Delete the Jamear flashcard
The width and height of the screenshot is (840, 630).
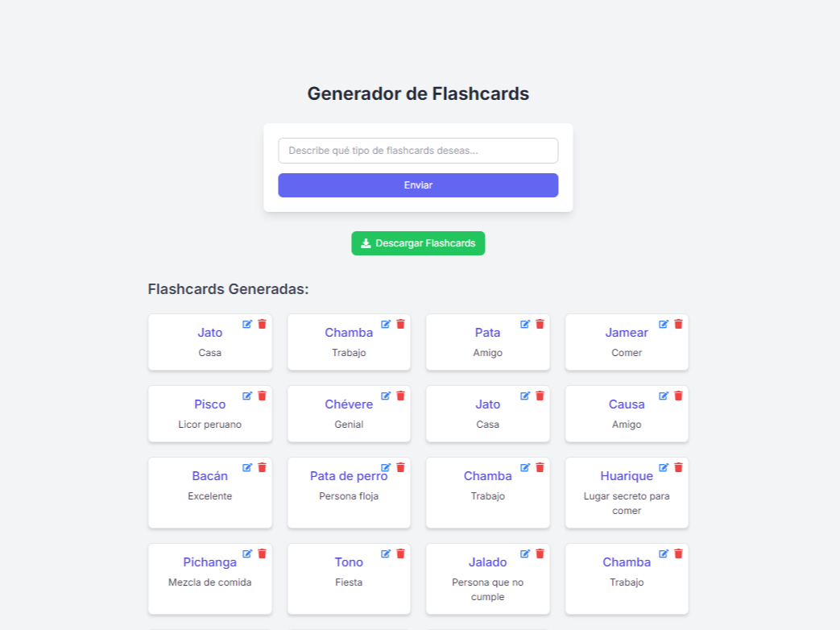pos(678,324)
